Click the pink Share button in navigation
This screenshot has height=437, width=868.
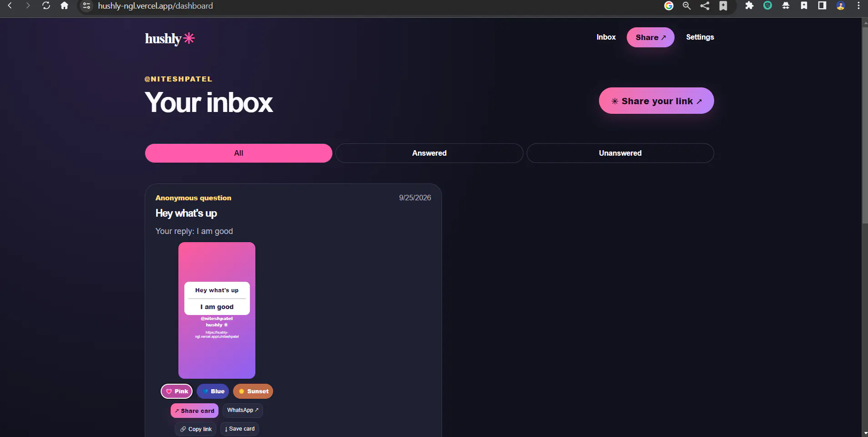[x=650, y=37]
